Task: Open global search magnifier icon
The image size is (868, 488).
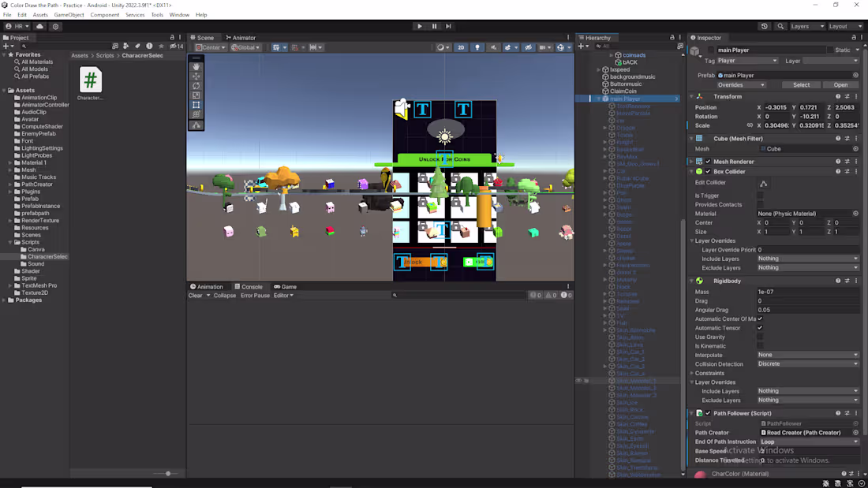Action: [x=780, y=26]
